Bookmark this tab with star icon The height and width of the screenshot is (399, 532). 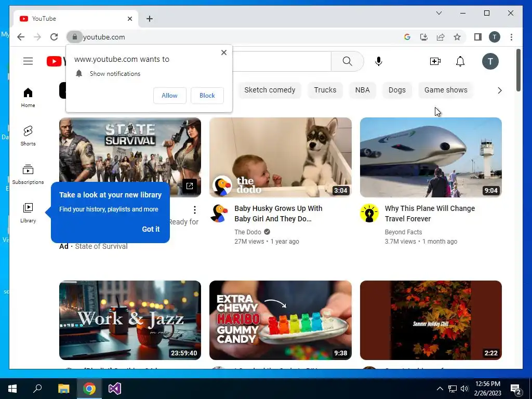point(457,37)
